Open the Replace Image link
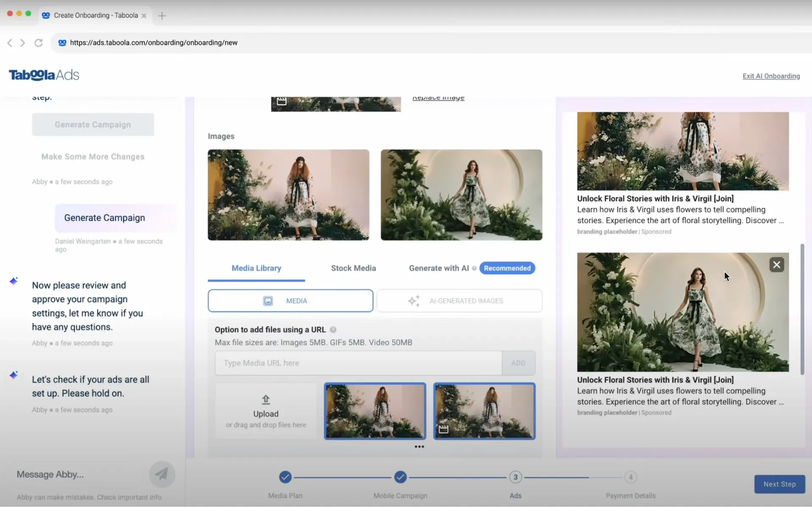 (x=438, y=97)
